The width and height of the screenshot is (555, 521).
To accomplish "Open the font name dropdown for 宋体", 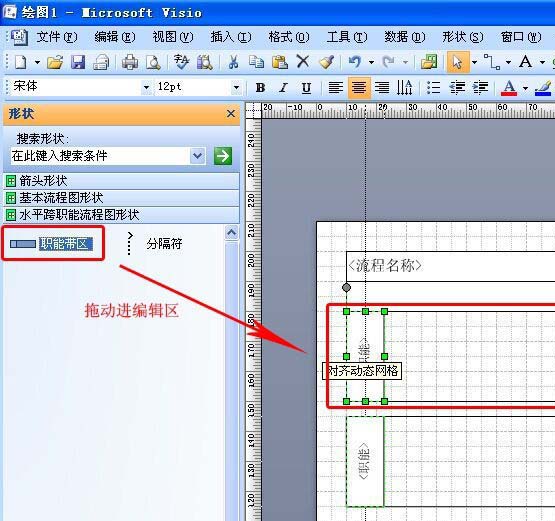I will coord(146,87).
